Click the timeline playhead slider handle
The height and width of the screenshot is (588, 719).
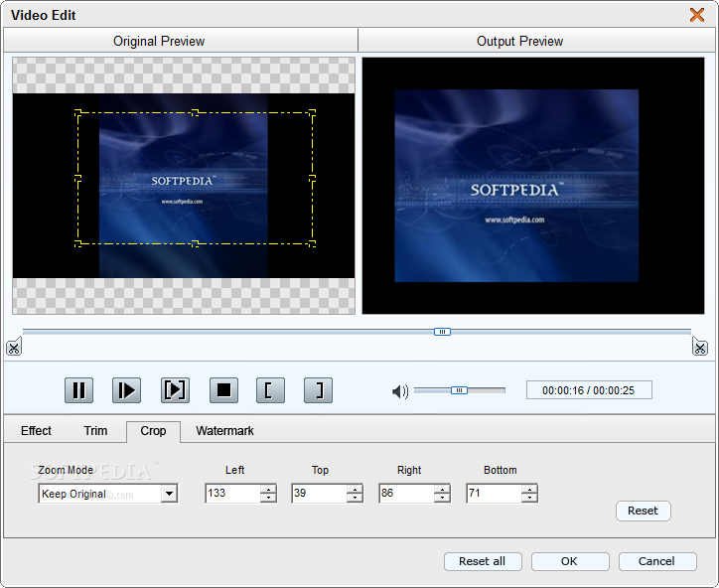point(443,332)
